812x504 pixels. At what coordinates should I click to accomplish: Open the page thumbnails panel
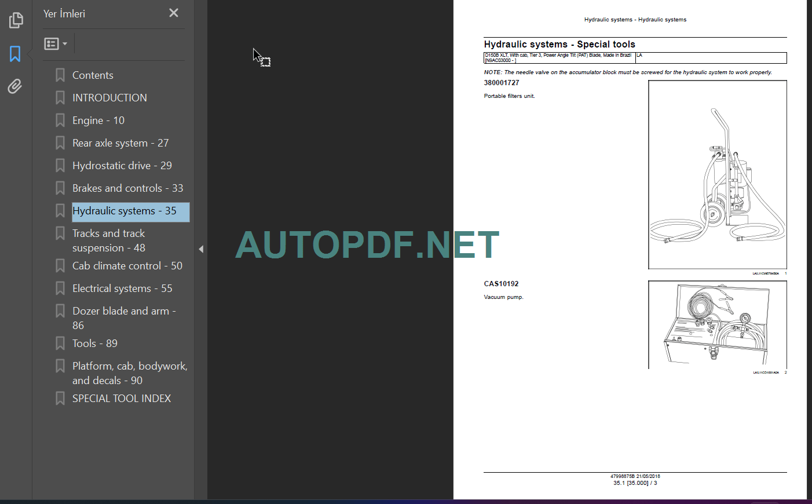click(x=16, y=20)
